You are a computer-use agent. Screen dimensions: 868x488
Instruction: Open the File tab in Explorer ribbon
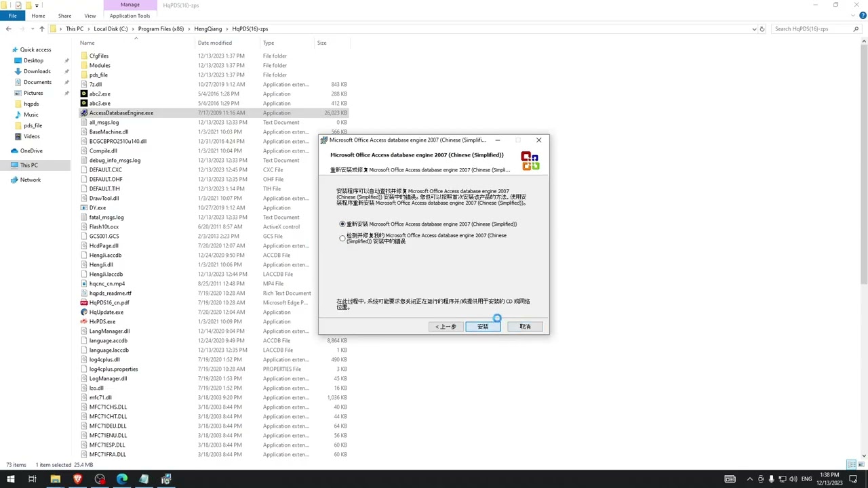click(12, 16)
